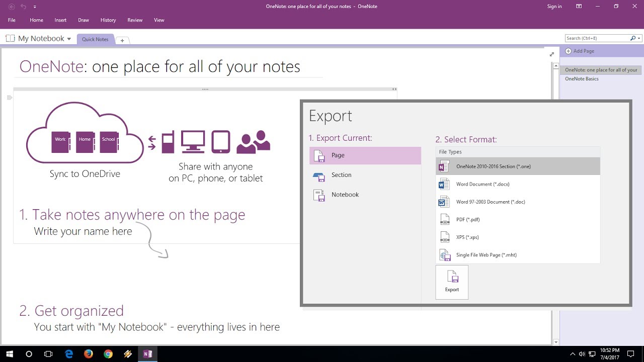The height and width of the screenshot is (362, 644).
Task: Select PDF (*.pdf) format
Action: coord(518,219)
